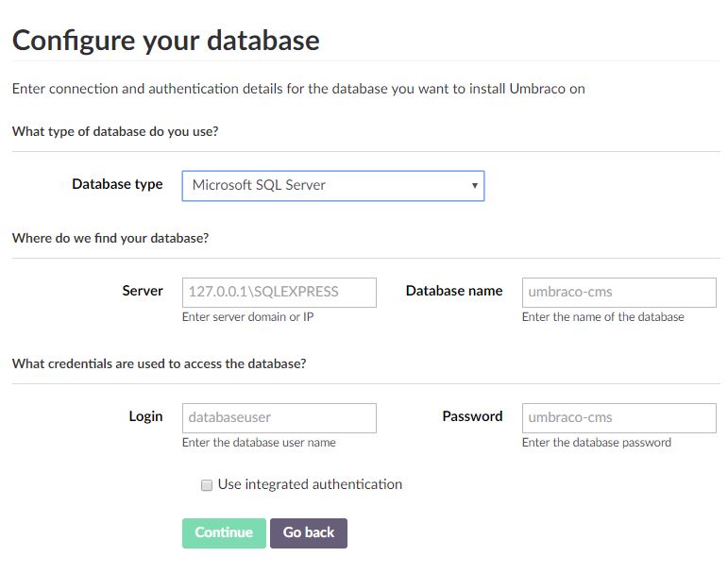Screen dimensions: 728x574
Task: Click the 'Password' field label
Action: click(472, 416)
